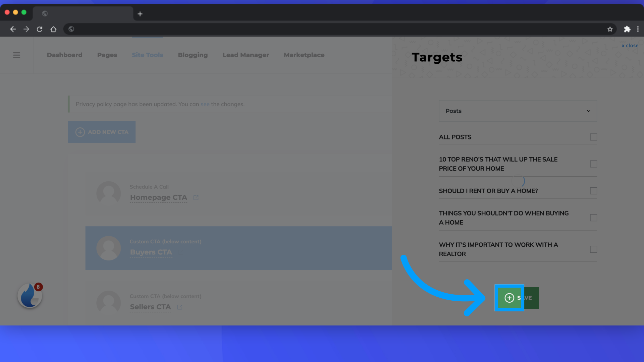Open the Sellers CTA title link
Screen dimensions: 644x362
[150, 307]
